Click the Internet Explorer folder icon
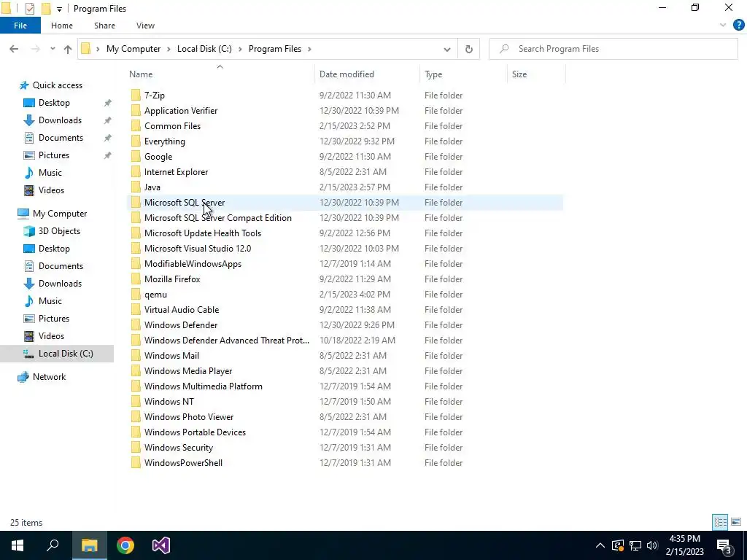The height and width of the screenshot is (560, 747). click(136, 172)
